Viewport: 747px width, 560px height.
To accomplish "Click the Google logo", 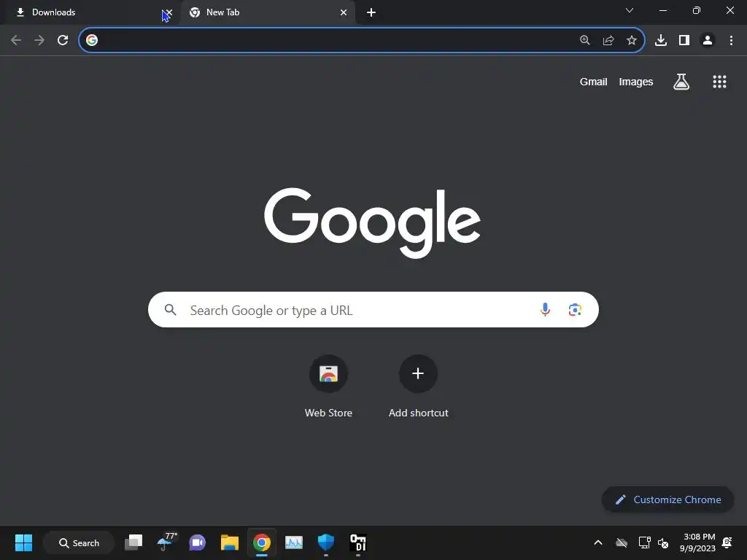I will pyautogui.click(x=372, y=223).
